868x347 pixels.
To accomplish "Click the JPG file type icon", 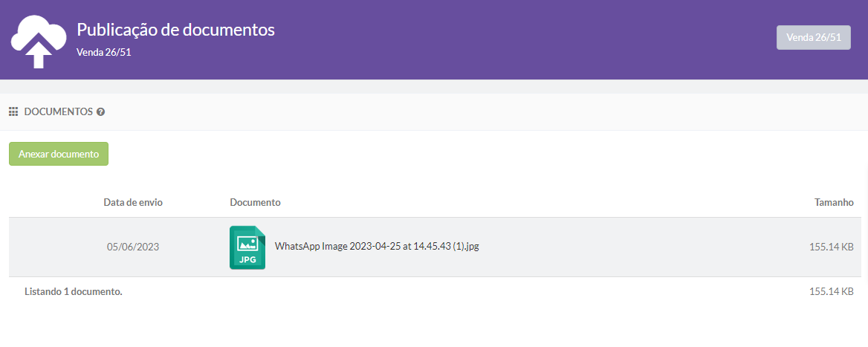I will pos(247,247).
